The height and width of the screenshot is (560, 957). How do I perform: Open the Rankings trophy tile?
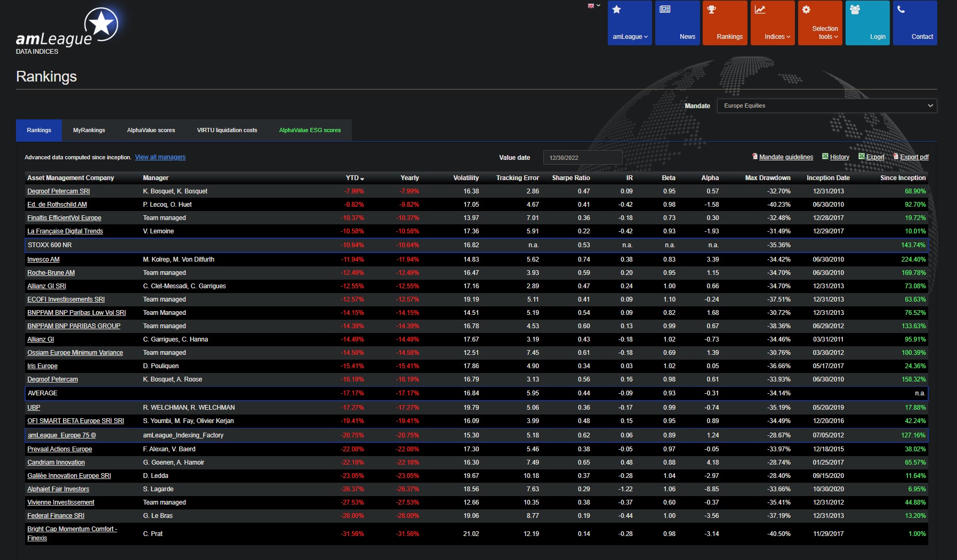click(725, 23)
